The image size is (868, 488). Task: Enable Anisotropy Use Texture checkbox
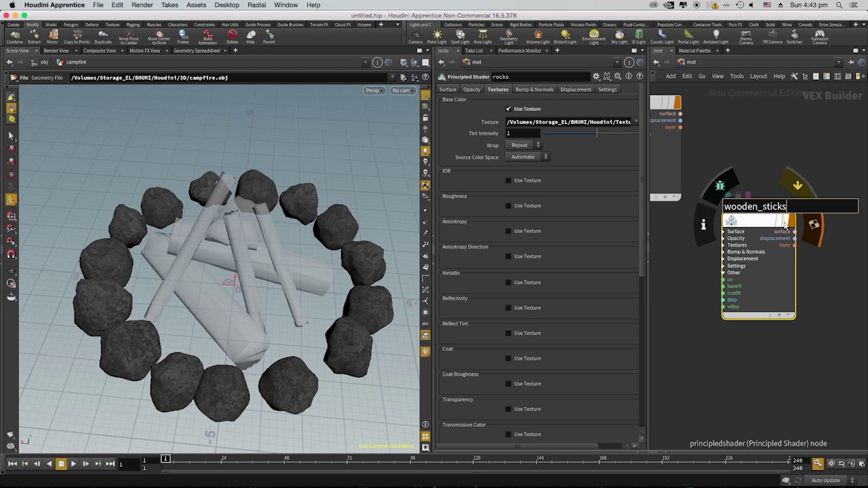(x=509, y=231)
